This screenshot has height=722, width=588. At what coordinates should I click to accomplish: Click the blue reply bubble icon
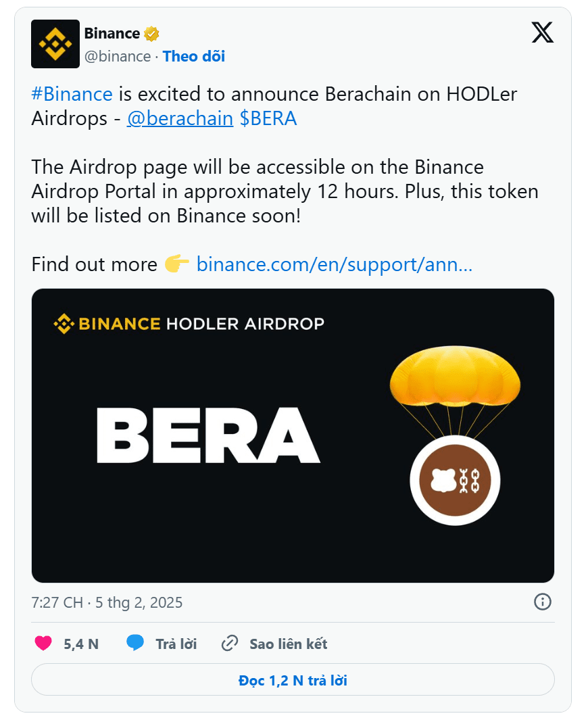[x=135, y=644]
